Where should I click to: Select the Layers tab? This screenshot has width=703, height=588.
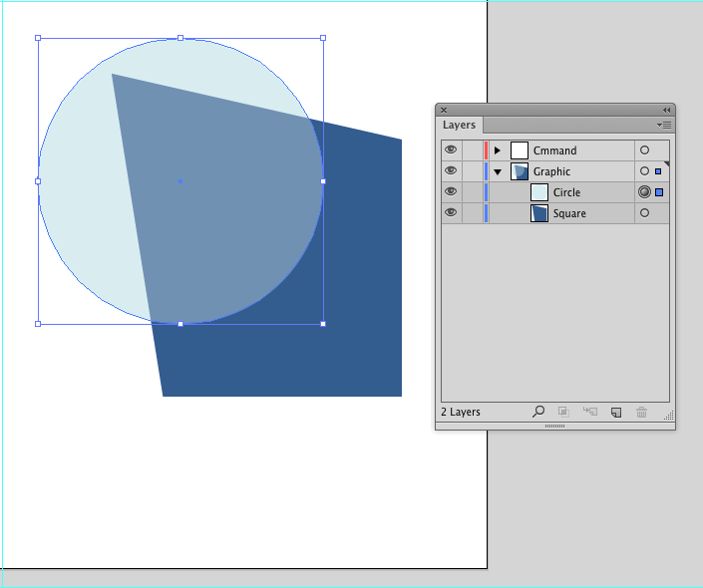pos(459,125)
